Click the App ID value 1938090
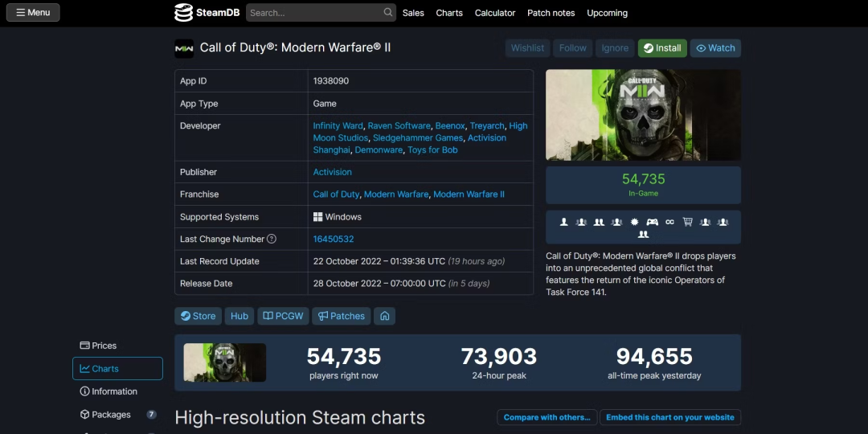Screen dimensions: 868x434 pos(331,81)
